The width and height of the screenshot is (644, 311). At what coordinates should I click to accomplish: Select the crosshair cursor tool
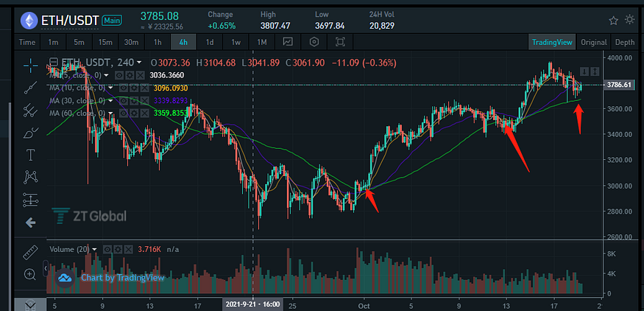point(30,65)
